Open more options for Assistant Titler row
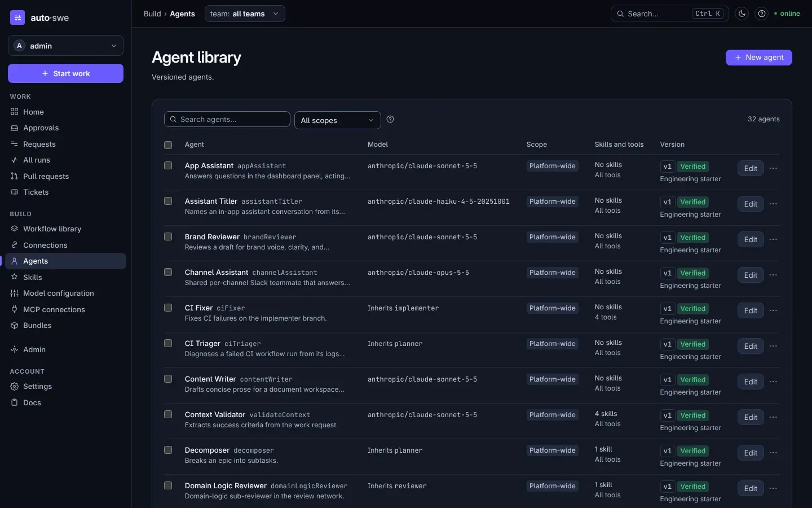The image size is (812, 508). pyautogui.click(x=773, y=204)
